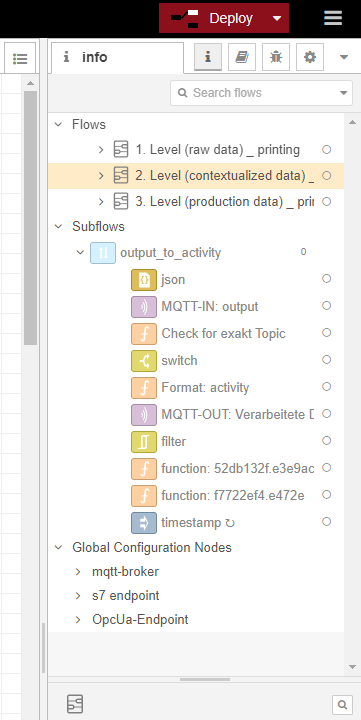Select the json node label
This screenshot has width=361, height=720.
pyautogui.click(x=173, y=280)
